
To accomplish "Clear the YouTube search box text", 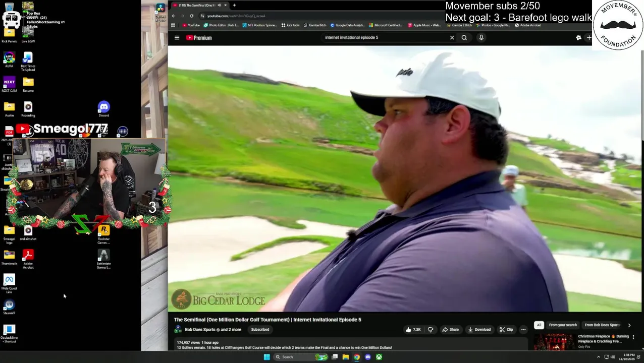I will coord(452,37).
